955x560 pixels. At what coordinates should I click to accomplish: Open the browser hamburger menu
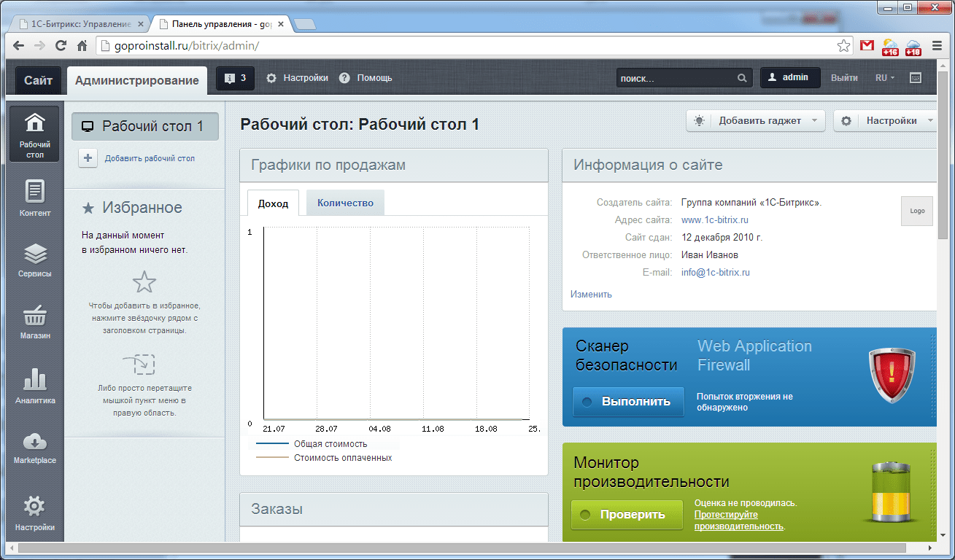pos(937,45)
